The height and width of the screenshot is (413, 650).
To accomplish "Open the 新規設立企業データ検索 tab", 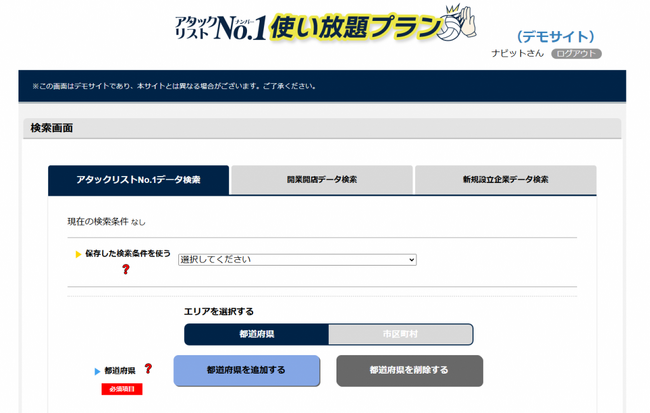I will pyautogui.click(x=505, y=180).
